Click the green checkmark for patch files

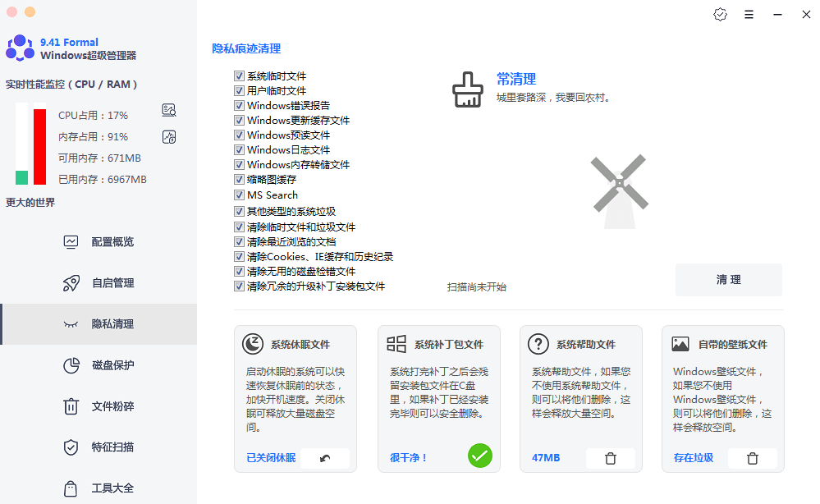[480, 456]
